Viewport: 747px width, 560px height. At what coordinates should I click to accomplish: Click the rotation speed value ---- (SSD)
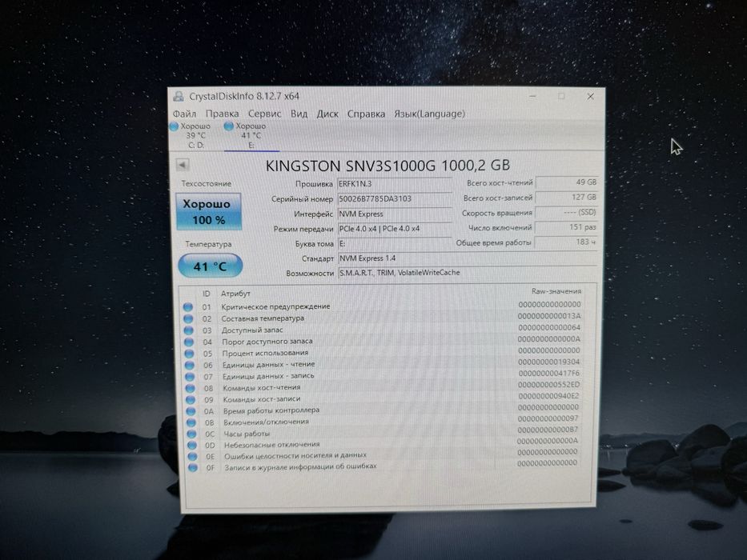[x=566, y=212]
